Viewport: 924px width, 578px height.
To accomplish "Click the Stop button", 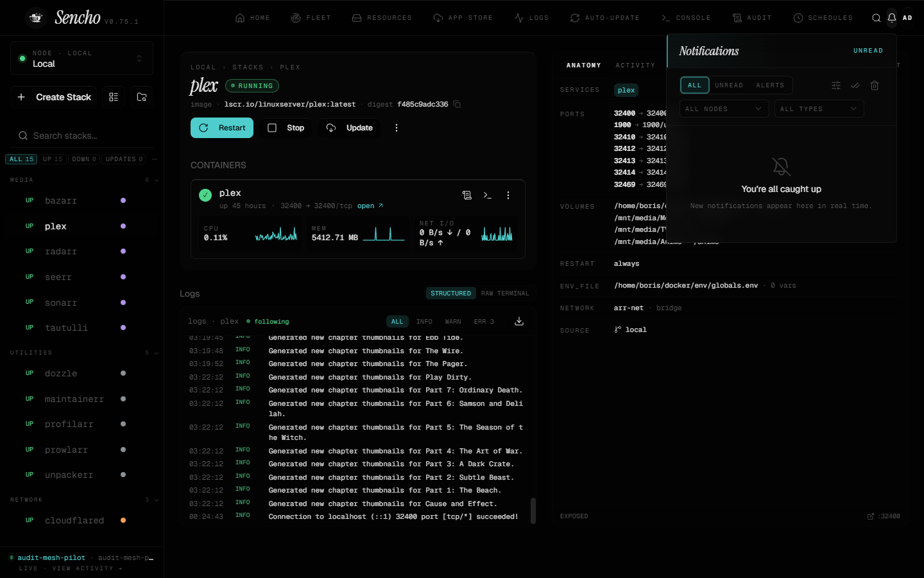I will click(x=286, y=128).
